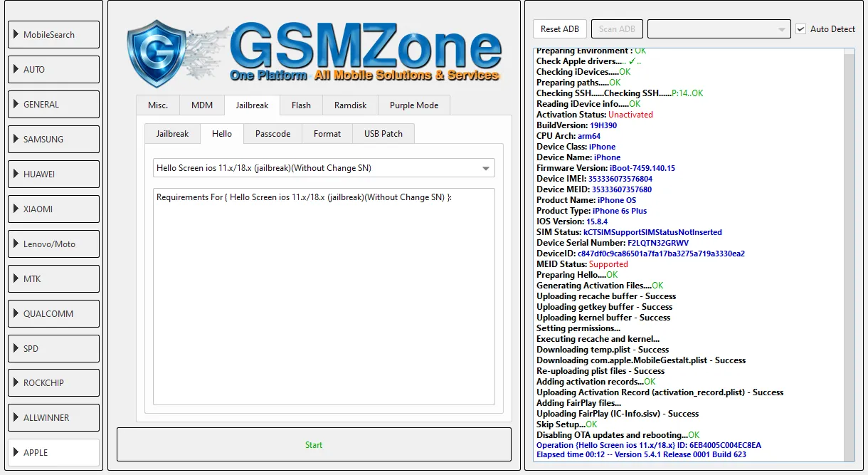Expand the XIAOMI sidebar section

tap(54, 209)
